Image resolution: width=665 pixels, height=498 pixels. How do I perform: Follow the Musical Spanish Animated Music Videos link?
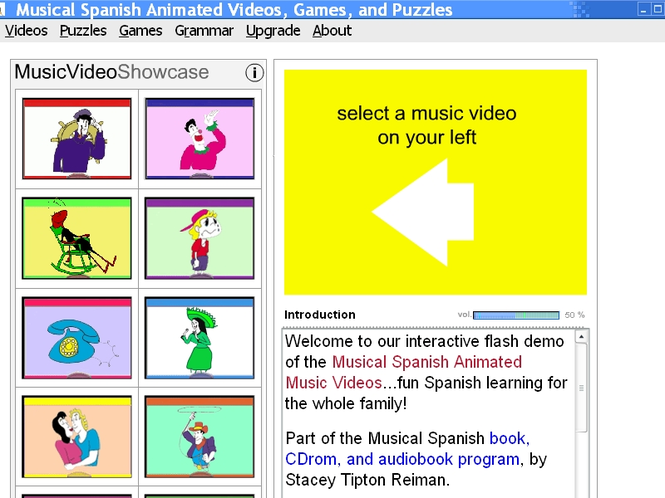pyautogui.click(x=403, y=372)
